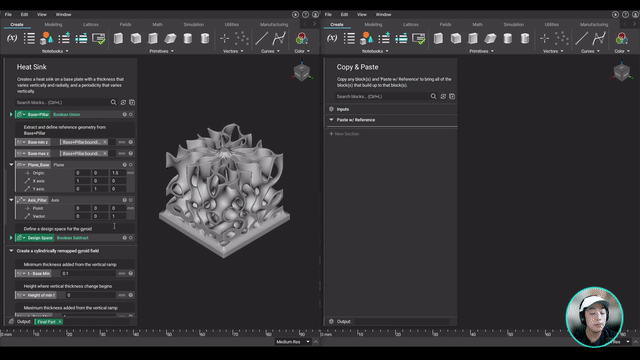Select the cube primitive in left window
Image resolution: width=640 pixels, height=360 pixels.
click(x=136, y=38)
